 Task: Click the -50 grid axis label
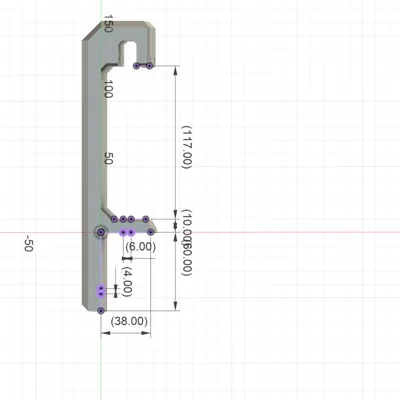(29, 244)
